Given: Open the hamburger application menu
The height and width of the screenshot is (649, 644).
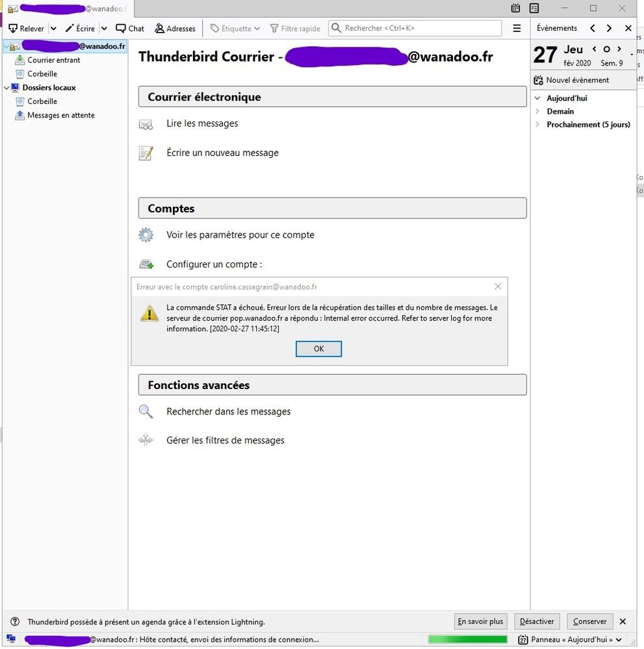Looking at the screenshot, I should click(x=517, y=28).
